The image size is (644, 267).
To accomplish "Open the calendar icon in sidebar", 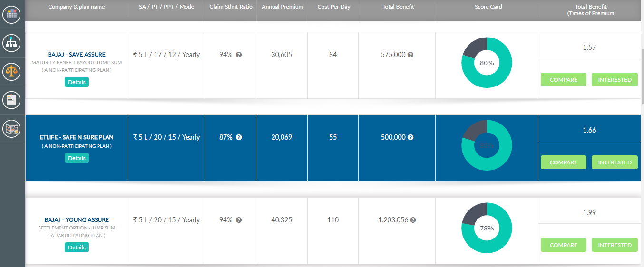I will tap(12, 14).
